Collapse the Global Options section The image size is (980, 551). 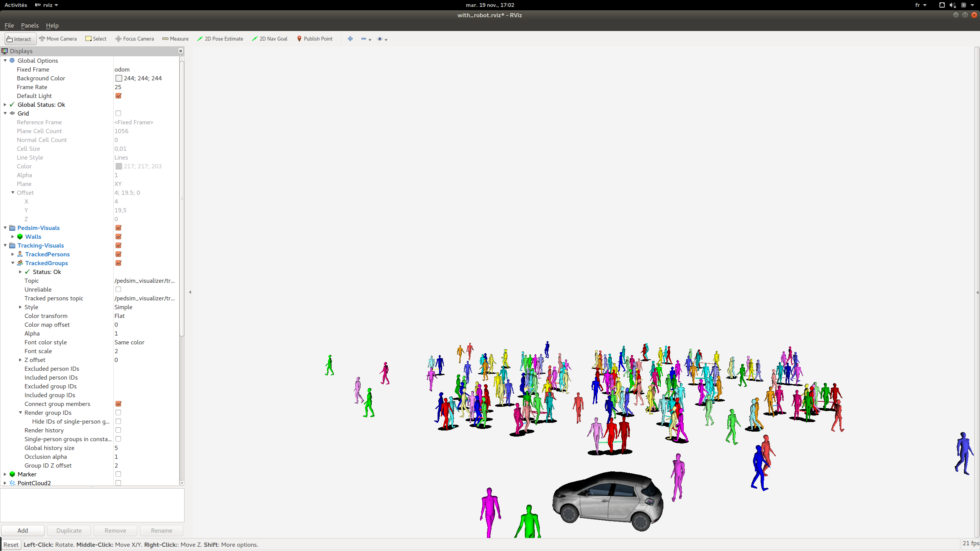(5, 60)
